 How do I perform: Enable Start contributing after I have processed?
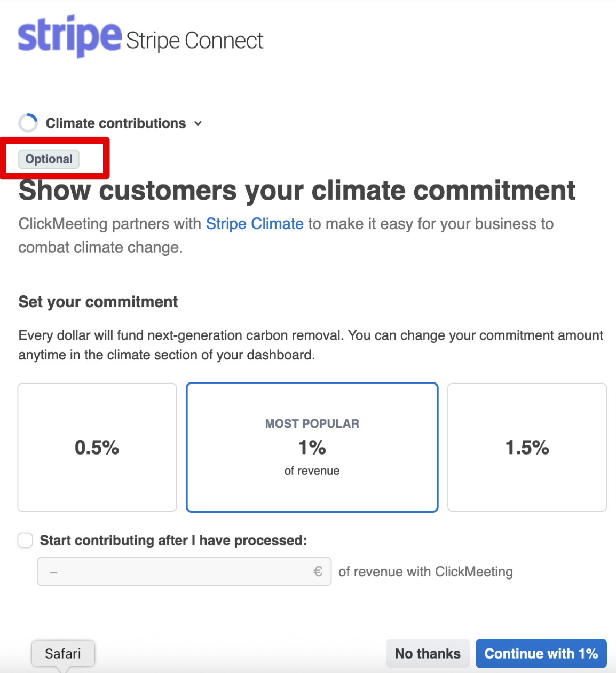(x=26, y=541)
